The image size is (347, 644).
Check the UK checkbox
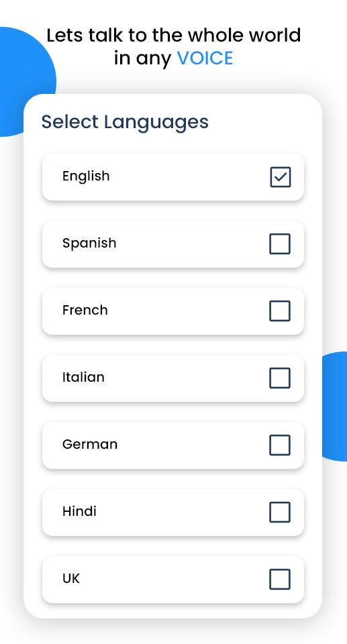tap(280, 579)
